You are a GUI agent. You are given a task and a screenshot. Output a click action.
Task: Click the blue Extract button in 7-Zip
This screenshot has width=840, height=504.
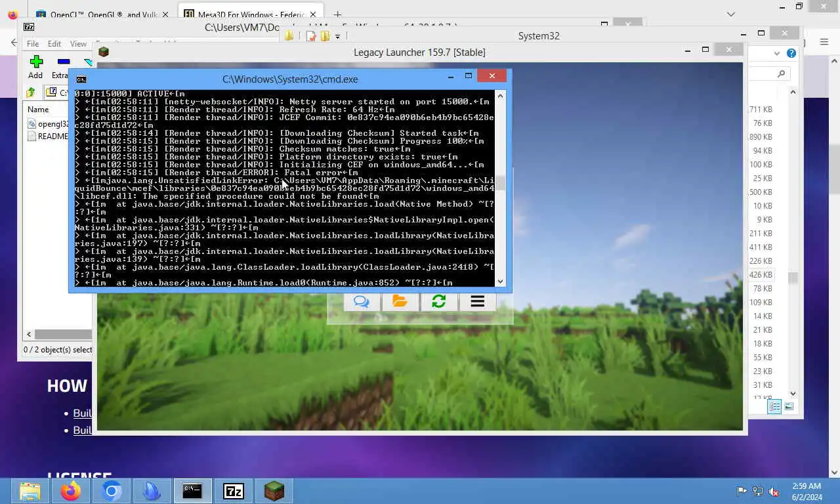coord(62,67)
